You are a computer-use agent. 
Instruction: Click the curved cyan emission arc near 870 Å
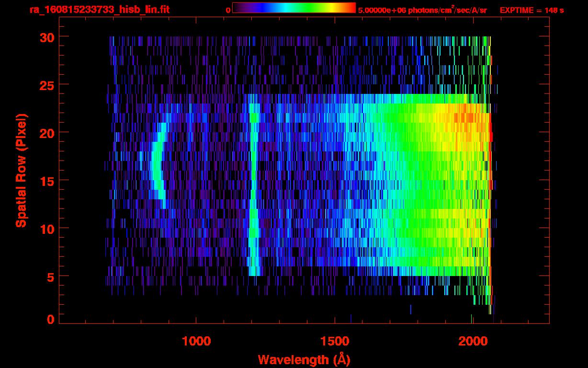[158, 165]
